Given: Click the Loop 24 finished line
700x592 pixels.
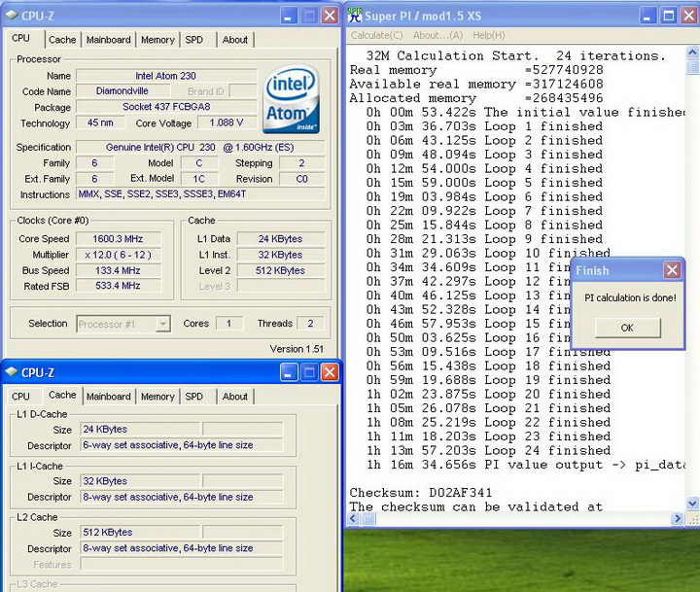Looking at the screenshot, I should click(488, 450).
